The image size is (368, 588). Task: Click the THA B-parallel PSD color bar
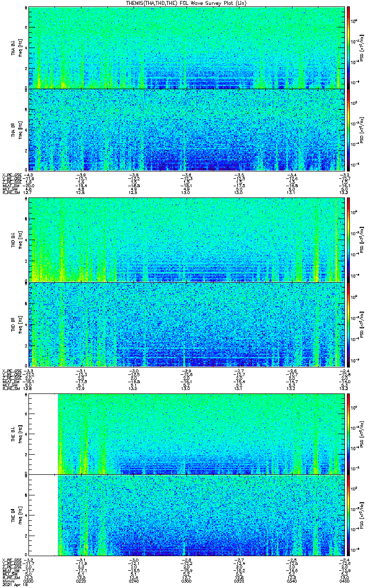349,129
